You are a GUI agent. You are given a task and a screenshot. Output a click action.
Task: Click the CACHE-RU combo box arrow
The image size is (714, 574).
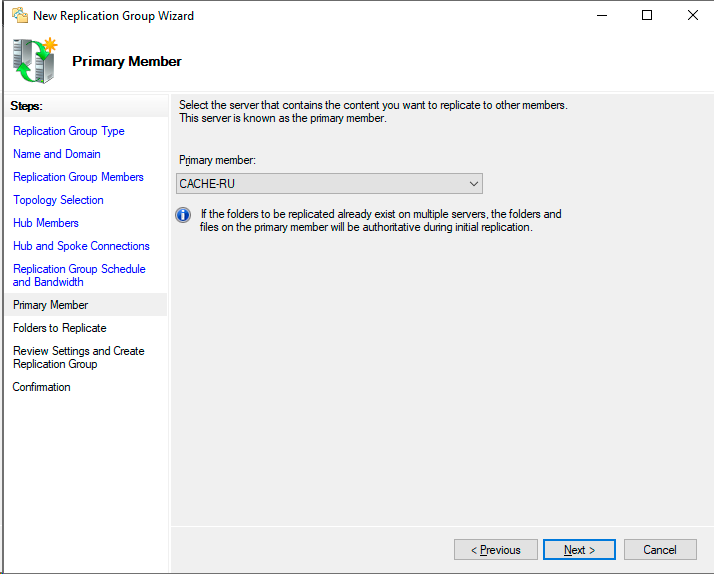[x=474, y=184]
